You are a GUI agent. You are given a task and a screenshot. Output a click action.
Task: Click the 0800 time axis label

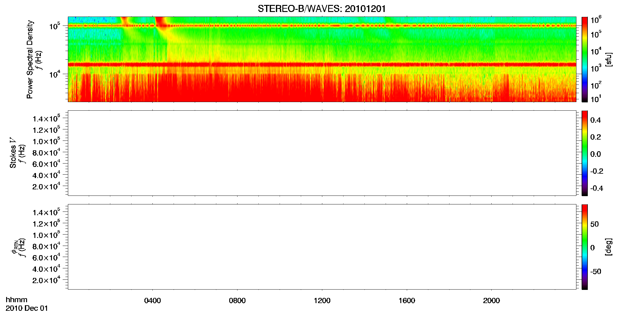tap(237, 301)
